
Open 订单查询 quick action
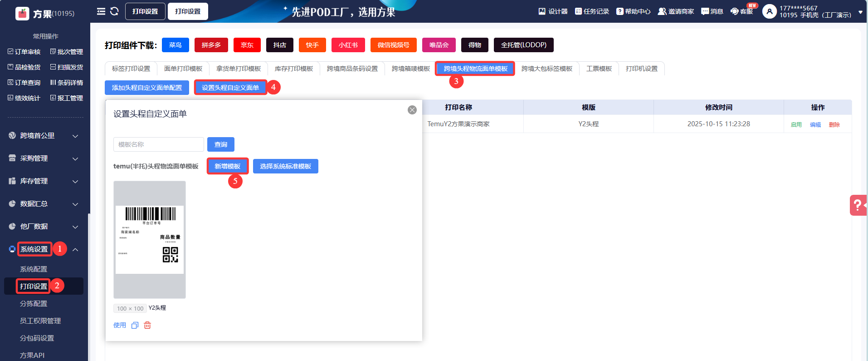point(24,83)
